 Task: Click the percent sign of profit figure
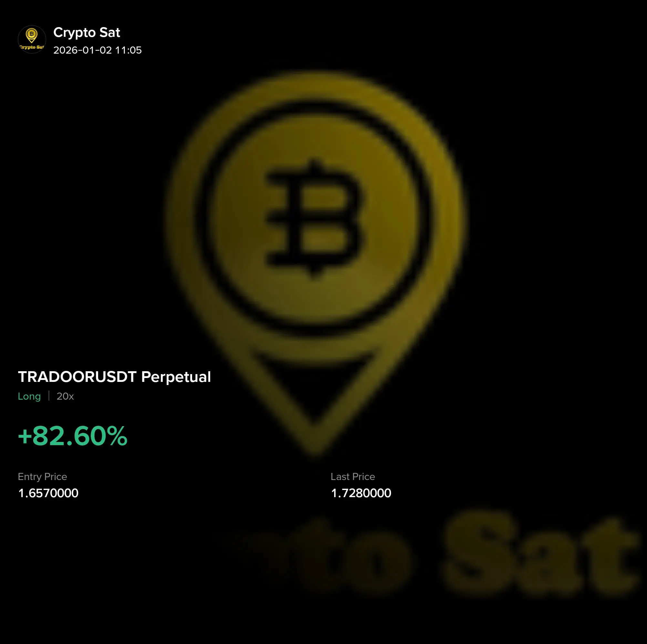(117, 436)
